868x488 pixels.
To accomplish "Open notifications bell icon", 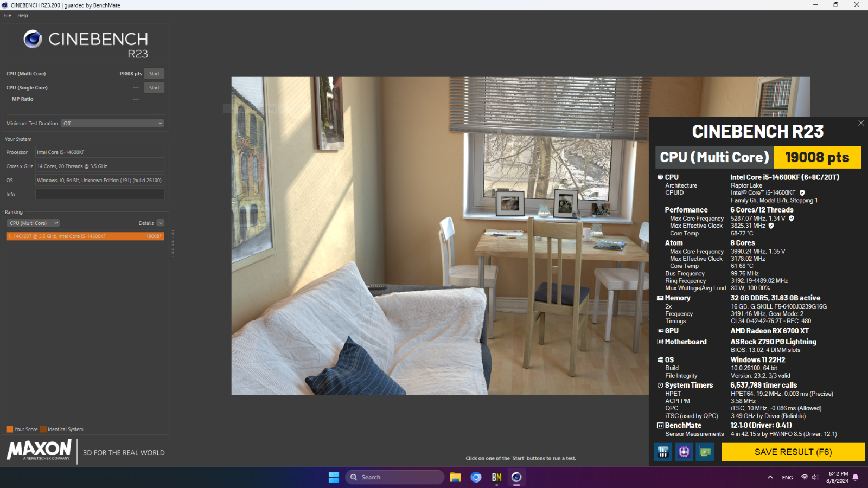I will (856, 477).
